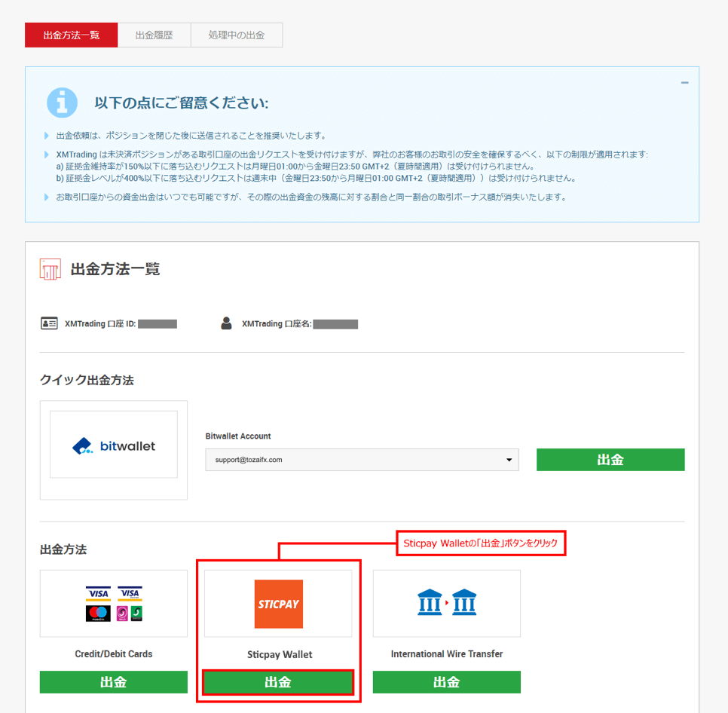Open the 処理中の出金 tab
Viewport: 728px width, 713px height.
click(x=237, y=35)
